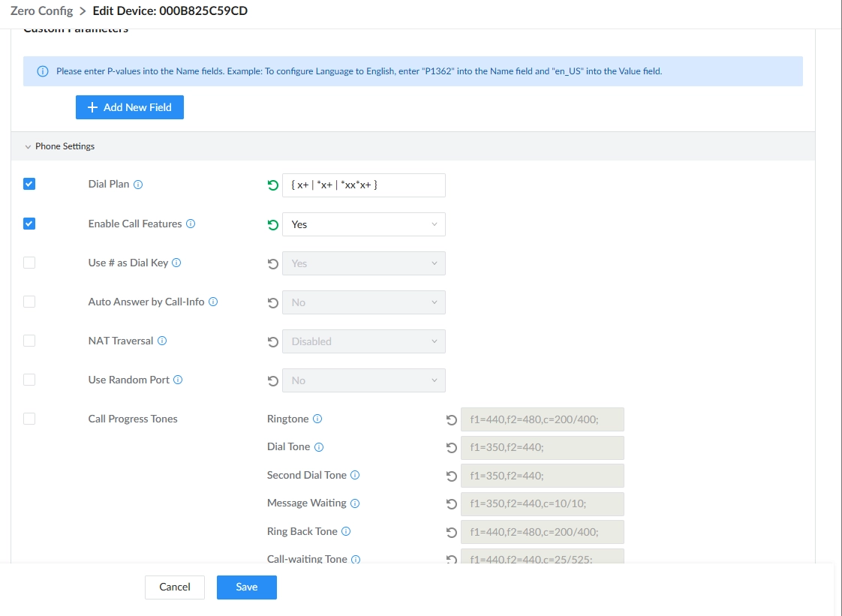842x616 pixels.
Task: Click the Ring Back Tone value field
Action: (543, 532)
